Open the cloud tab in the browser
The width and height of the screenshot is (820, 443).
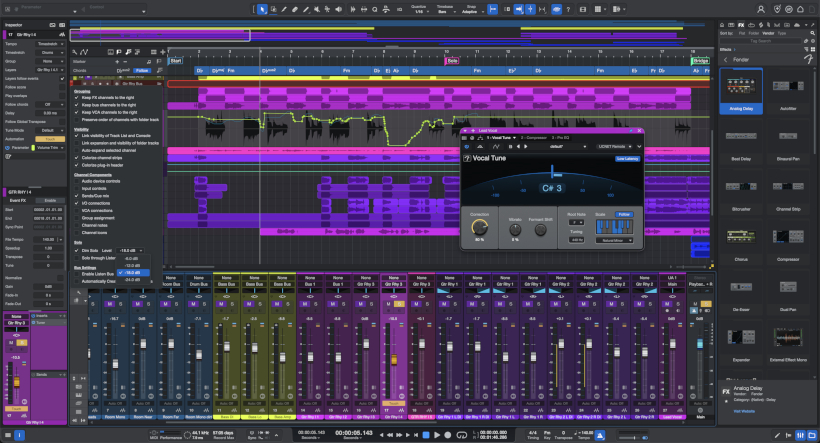click(x=796, y=25)
